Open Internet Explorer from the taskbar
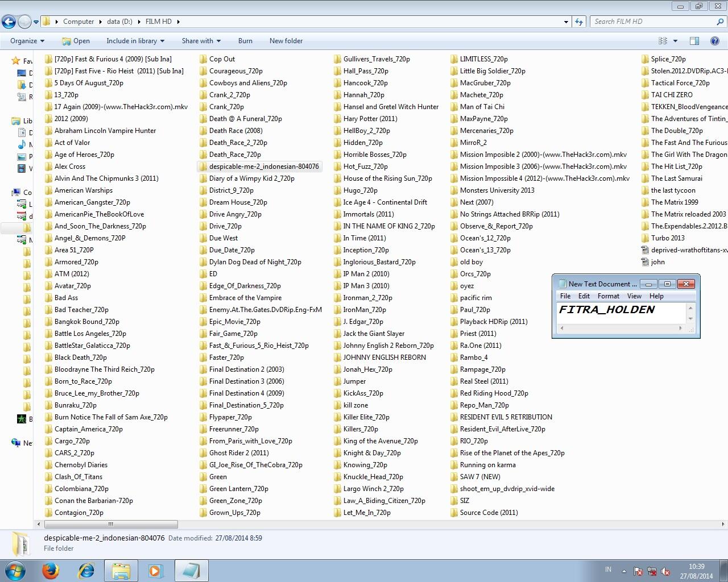728x582 pixels. click(86, 571)
